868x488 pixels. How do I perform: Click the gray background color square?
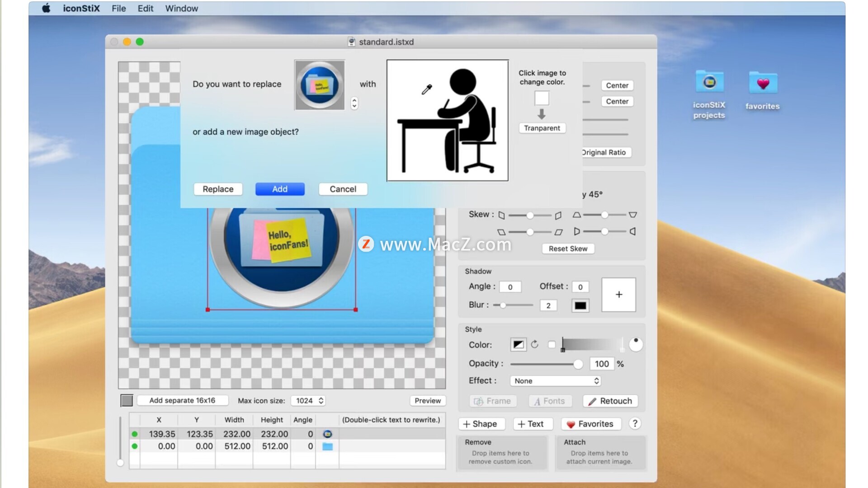pyautogui.click(x=127, y=400)
